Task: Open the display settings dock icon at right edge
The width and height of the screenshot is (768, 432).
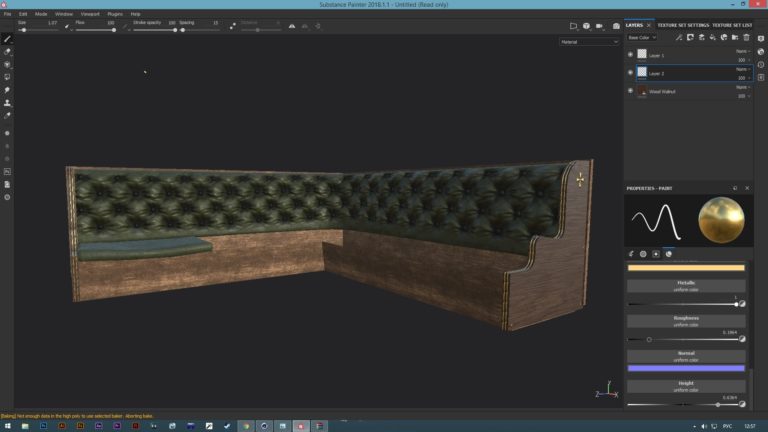Action: coord(761,39)
